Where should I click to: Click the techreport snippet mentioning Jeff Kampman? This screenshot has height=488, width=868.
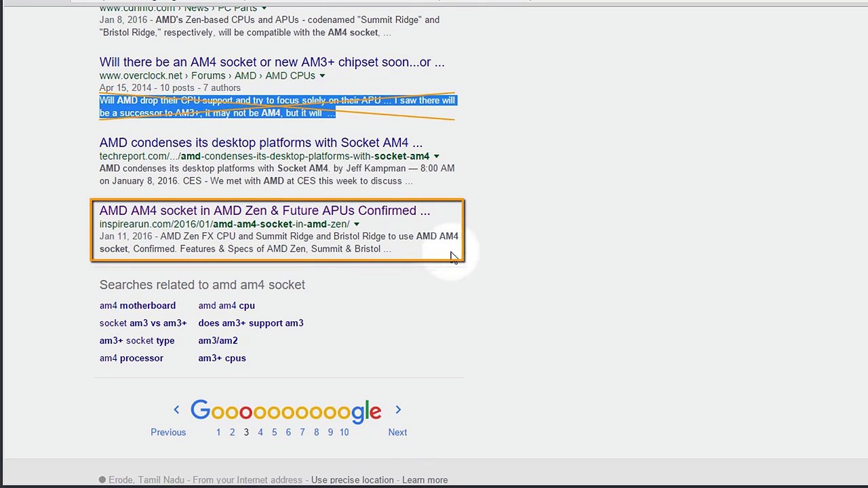point(277,175)
